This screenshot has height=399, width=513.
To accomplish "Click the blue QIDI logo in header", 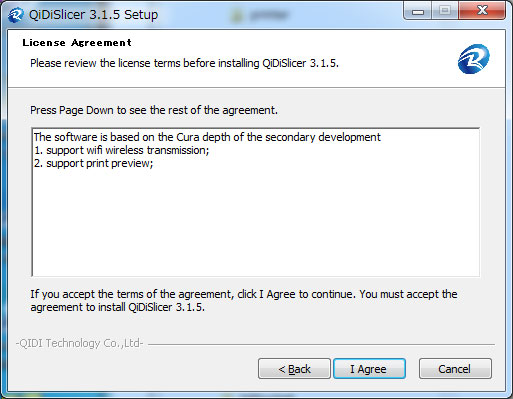I will 474,59.
